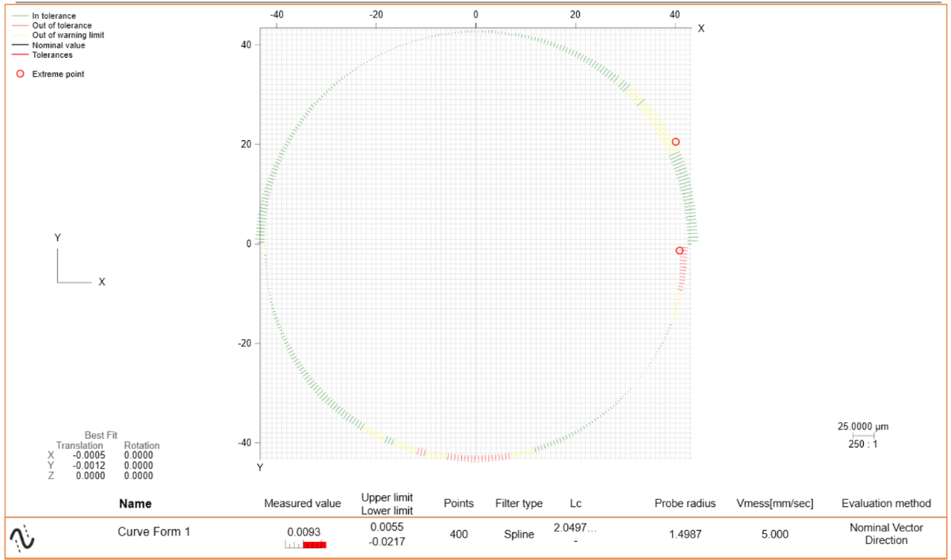
Task: Click the Extreme point legend circle
Action: 20,74
